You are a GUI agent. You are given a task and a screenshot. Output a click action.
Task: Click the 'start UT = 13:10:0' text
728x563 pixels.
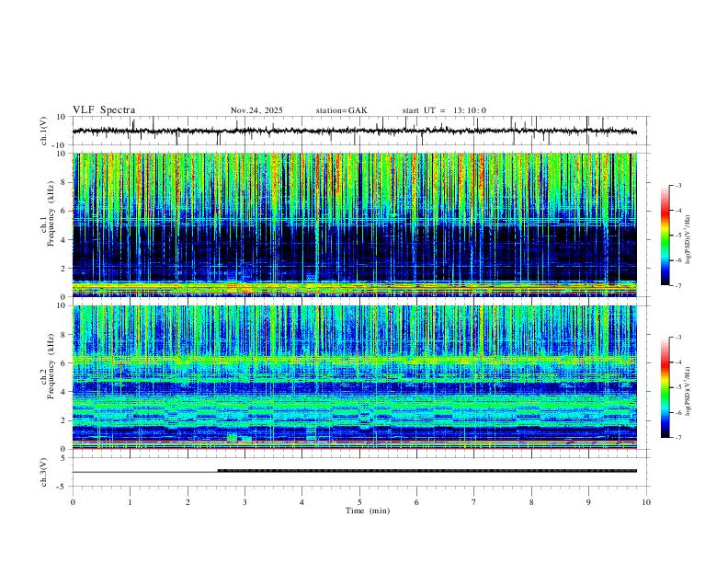tap(444, 110)
